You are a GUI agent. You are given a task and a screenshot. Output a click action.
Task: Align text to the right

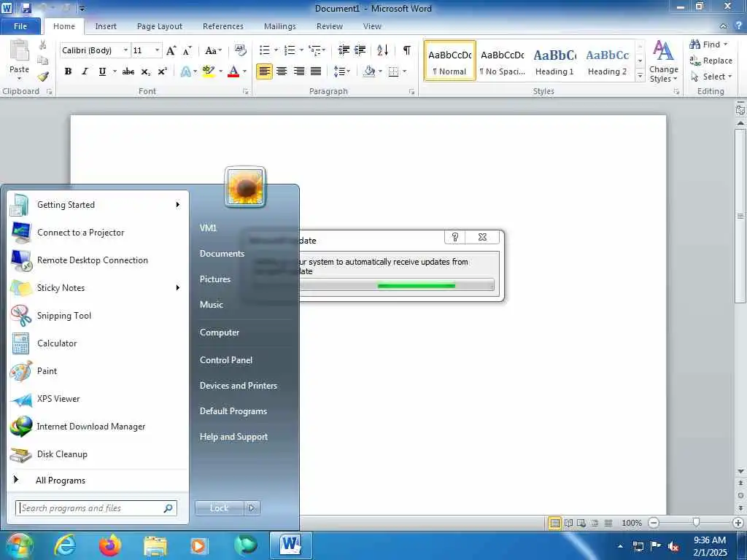coord(298,71)
